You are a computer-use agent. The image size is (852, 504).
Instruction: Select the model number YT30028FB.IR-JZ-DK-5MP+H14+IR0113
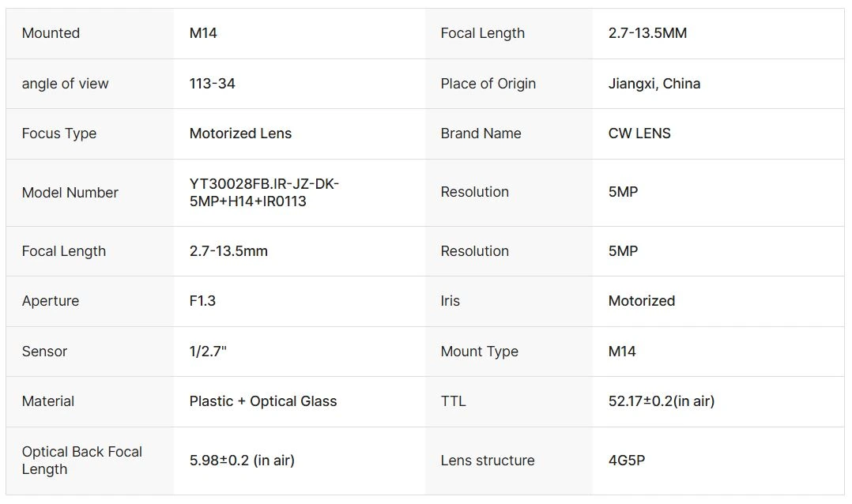(x=264, y=192)
